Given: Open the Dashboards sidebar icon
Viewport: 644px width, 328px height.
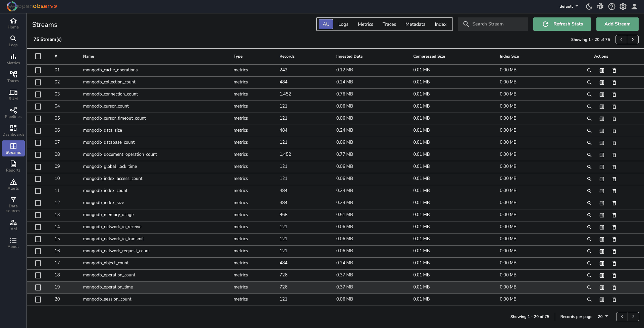Looking at the screenshot, I should click(x=13, y=130).
